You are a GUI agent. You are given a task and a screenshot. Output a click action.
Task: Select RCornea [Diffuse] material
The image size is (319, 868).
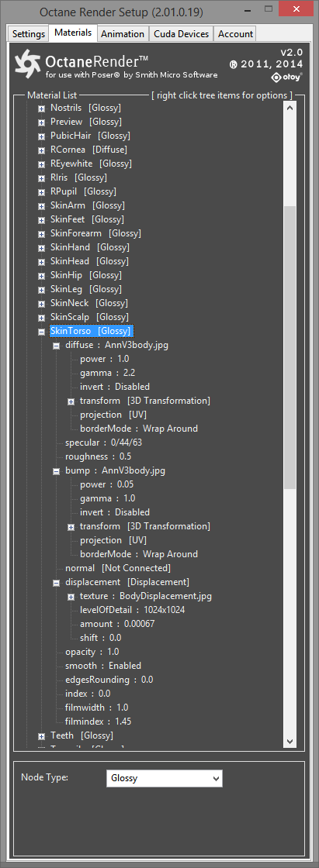tap(88, 150)
